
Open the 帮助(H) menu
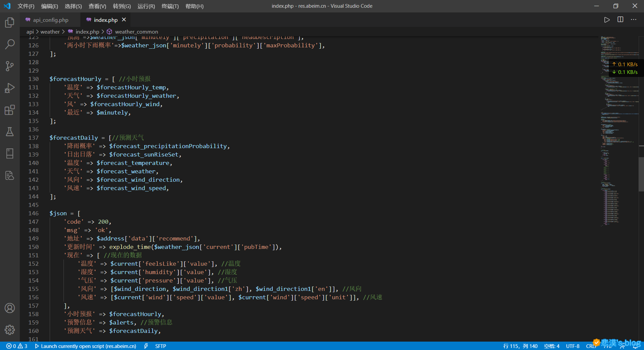[x=195, y=6]
